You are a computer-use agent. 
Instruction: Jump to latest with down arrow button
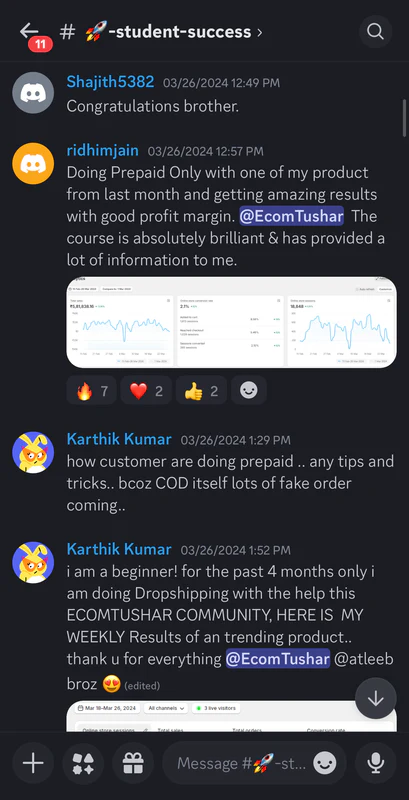pos(376,698)
